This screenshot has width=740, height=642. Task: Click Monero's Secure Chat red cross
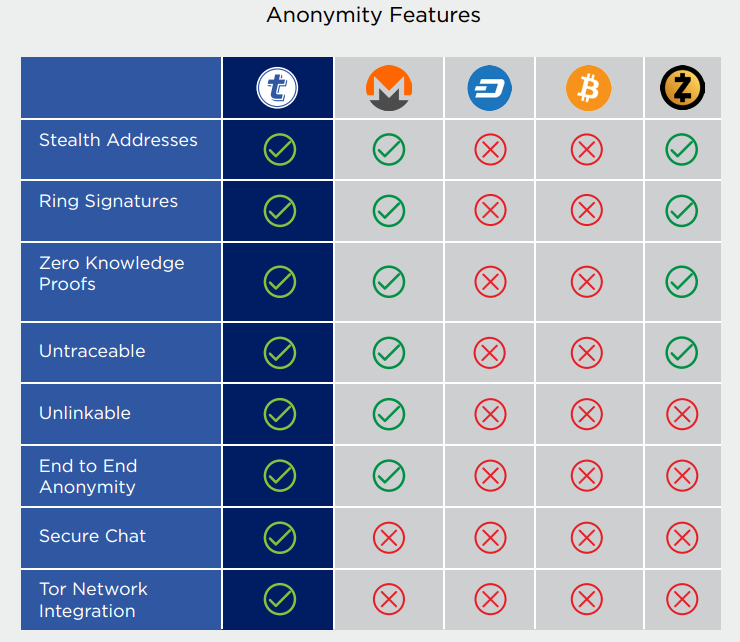tap(389, 538)
